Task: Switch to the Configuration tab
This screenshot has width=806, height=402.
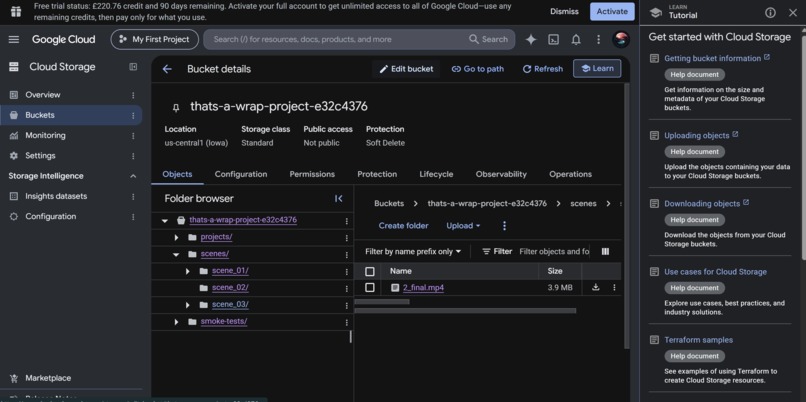Action: tap(241, 174)
